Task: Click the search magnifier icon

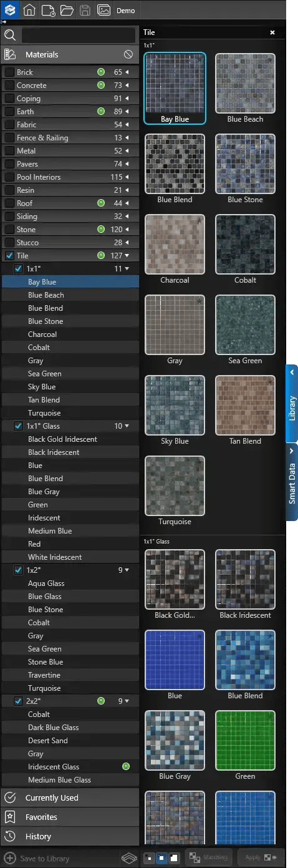Action: coord(10,35)
